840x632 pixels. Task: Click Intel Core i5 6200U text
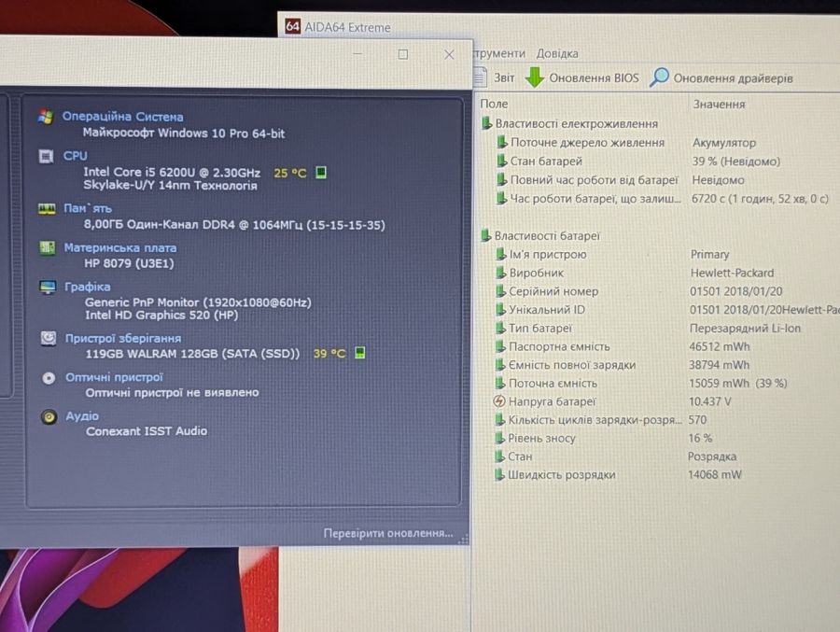pos(172,172)
